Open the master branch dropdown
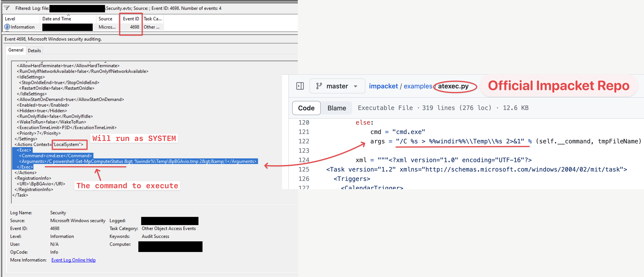Image resolution: width=644 pixels, height=277 pixels. [337, 86]
